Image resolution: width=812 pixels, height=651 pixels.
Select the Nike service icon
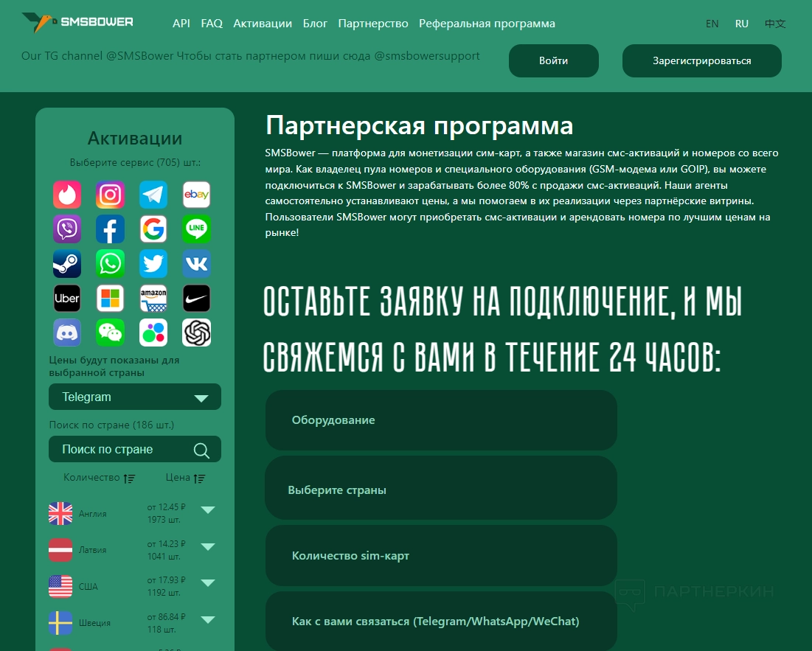coord(197,298)
